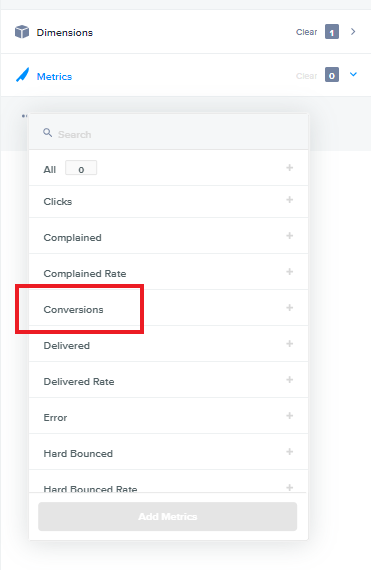Add Delivered Rate via plus icon
Screen dimensions: 371x570
tap(289, 380)
